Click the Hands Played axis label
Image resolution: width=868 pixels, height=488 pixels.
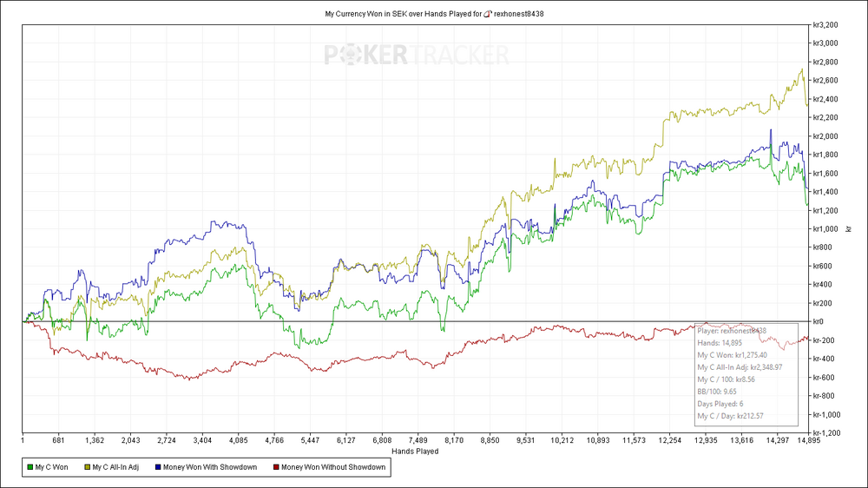tap(415, 452)
